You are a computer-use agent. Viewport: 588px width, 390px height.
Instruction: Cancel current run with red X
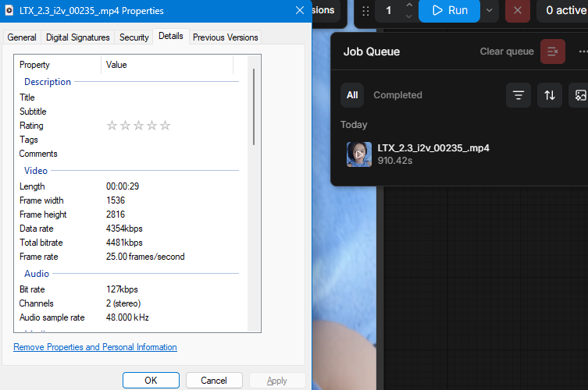pyautogui.click(x=518, y=10)
